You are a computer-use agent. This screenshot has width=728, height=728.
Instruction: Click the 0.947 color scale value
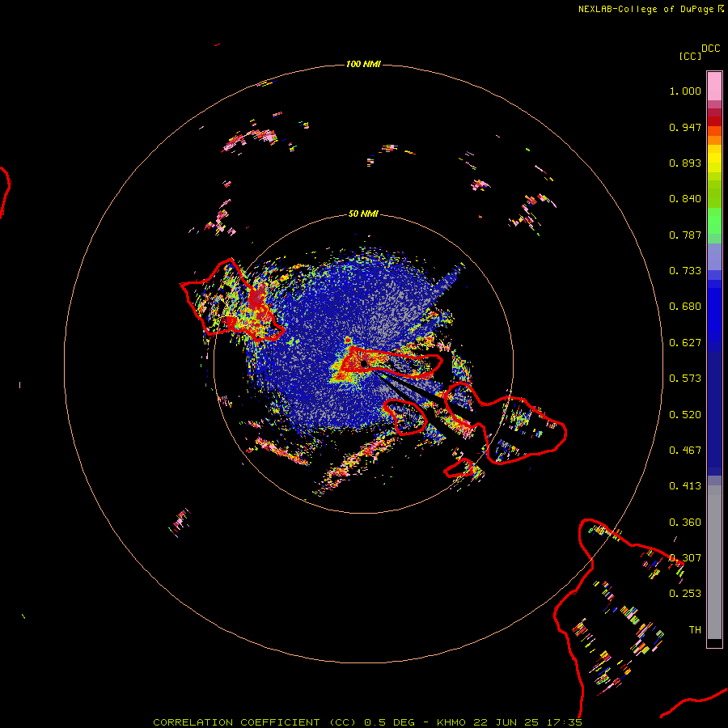(685, 127)
